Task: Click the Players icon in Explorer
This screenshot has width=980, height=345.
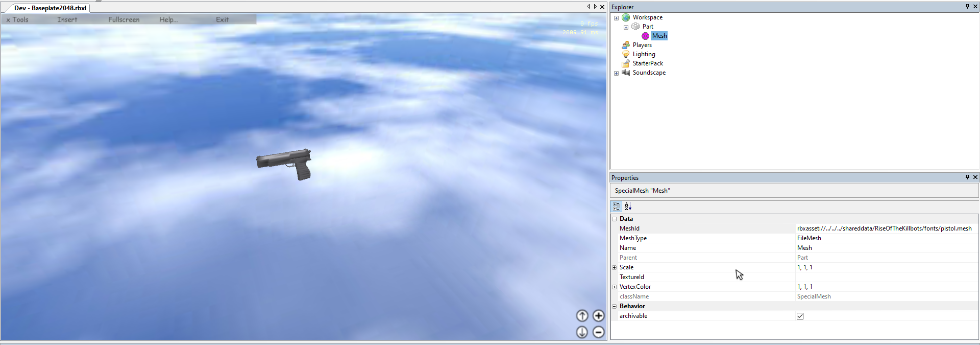Action: 626,45
